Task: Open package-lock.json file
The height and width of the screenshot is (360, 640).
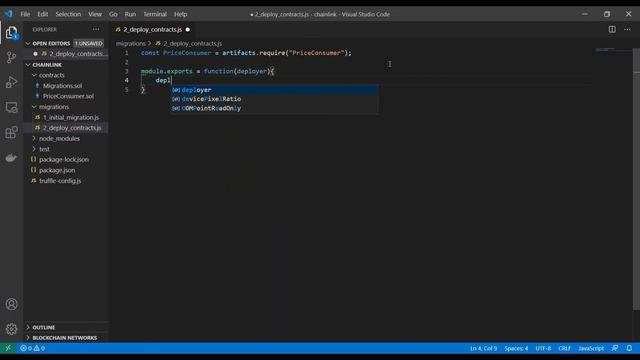Action: [64, 160]
